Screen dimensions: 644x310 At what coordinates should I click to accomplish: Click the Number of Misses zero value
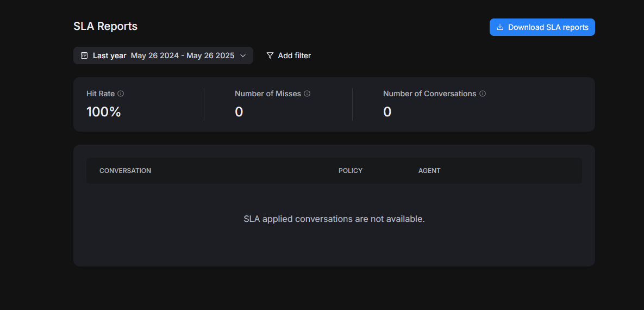click(239, 112)
